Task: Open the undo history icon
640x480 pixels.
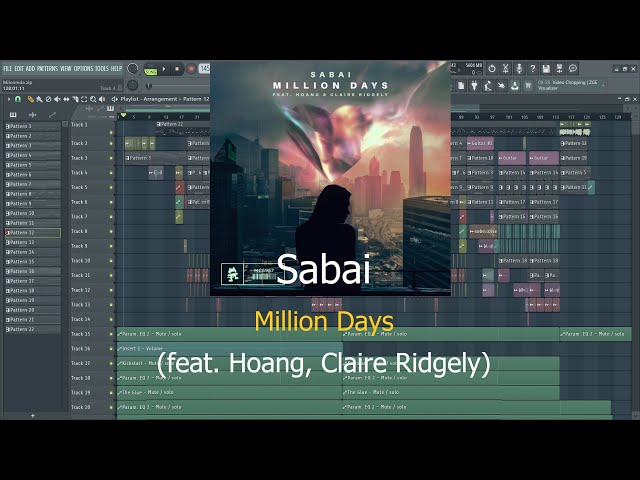Action: tap(492, 69)
